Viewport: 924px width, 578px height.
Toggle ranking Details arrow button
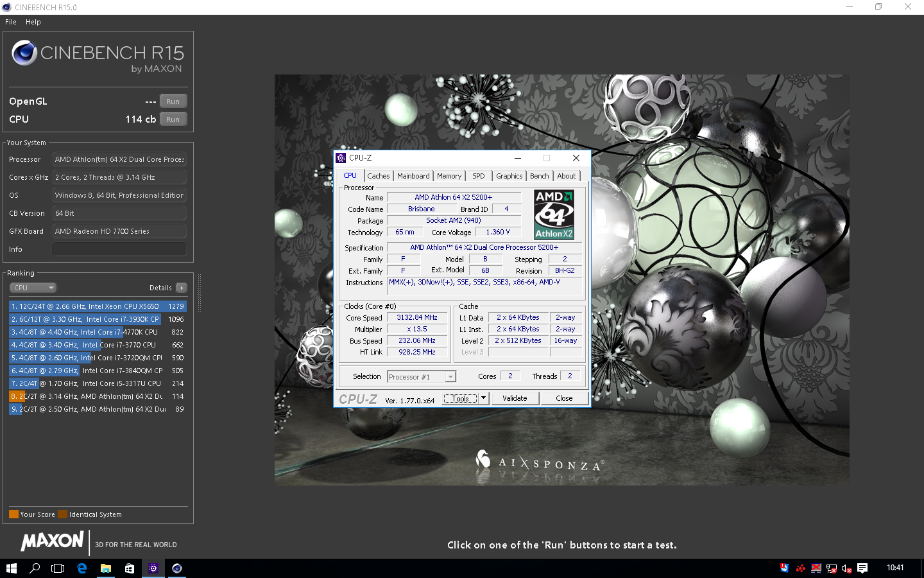pyautogui.click(x=182, y=288)
